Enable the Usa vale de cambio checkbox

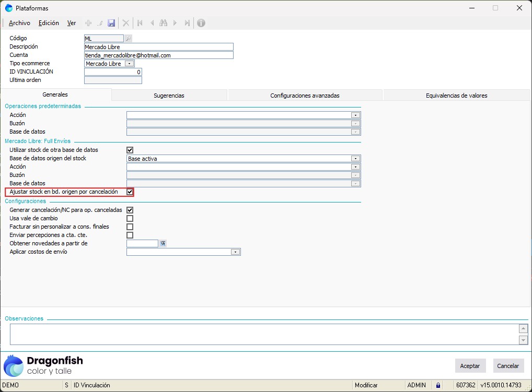point(130,218)
